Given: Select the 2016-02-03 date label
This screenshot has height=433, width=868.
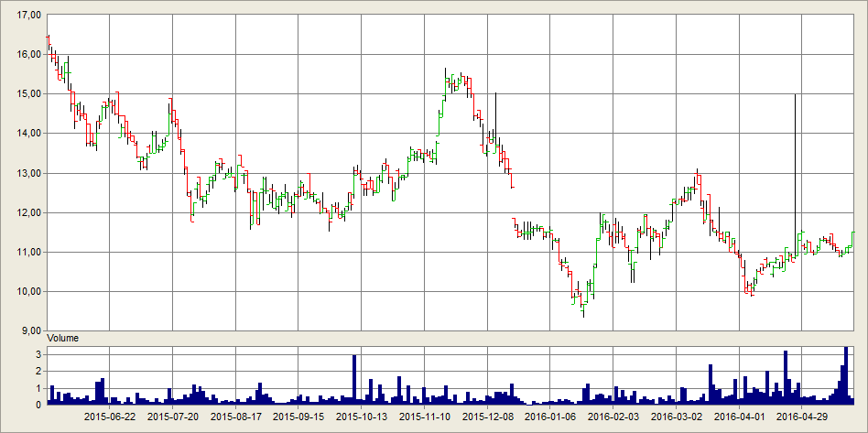Looking at the screenshot, I should [613, 416].
